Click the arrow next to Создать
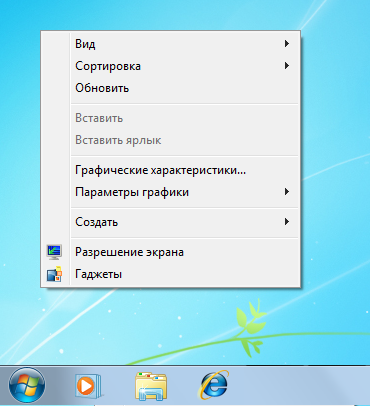This screenshot has height=406, width=370. (287, 221)
